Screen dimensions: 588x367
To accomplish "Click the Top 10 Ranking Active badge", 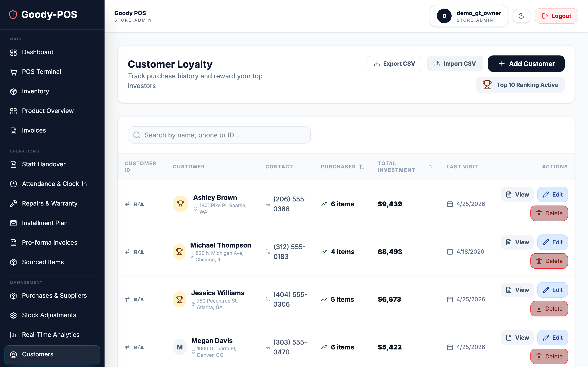I will 520,85.
